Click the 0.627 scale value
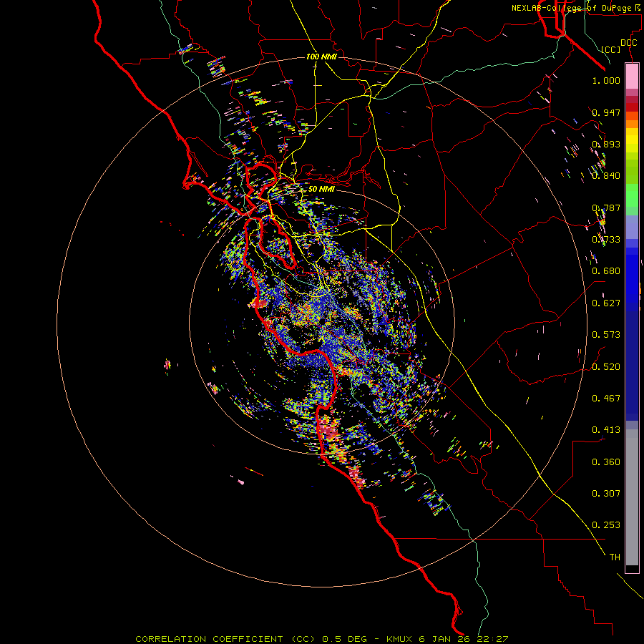Screen dimensions: 644x644 pyautogui.click(x=606, y=303)
